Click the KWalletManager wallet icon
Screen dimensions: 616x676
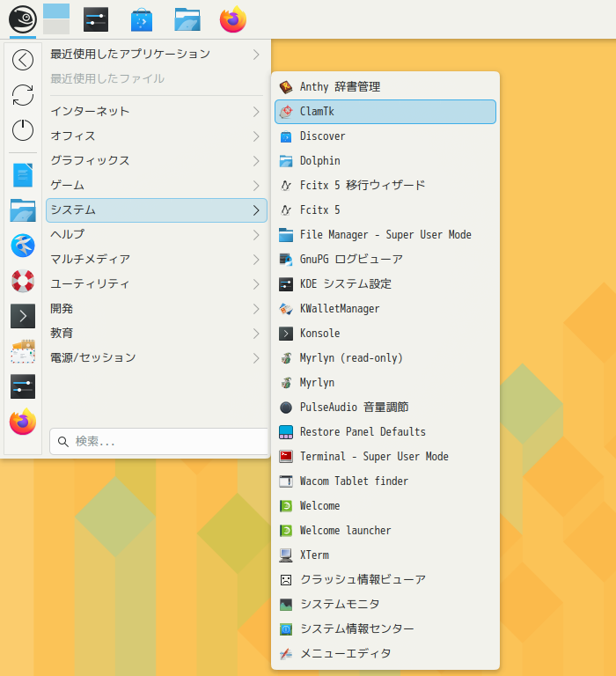tap(286, 309)
